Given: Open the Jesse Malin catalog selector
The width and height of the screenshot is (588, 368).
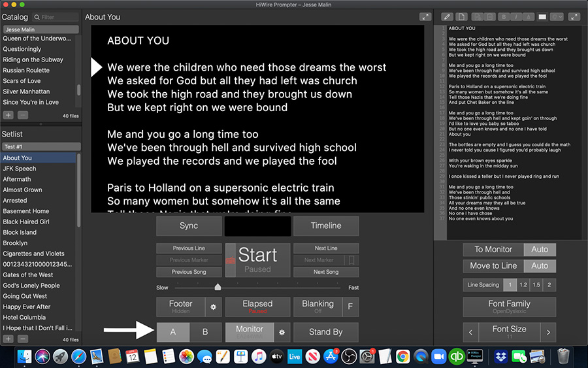Looking at the screenshot, I should (x=41, y=29).
